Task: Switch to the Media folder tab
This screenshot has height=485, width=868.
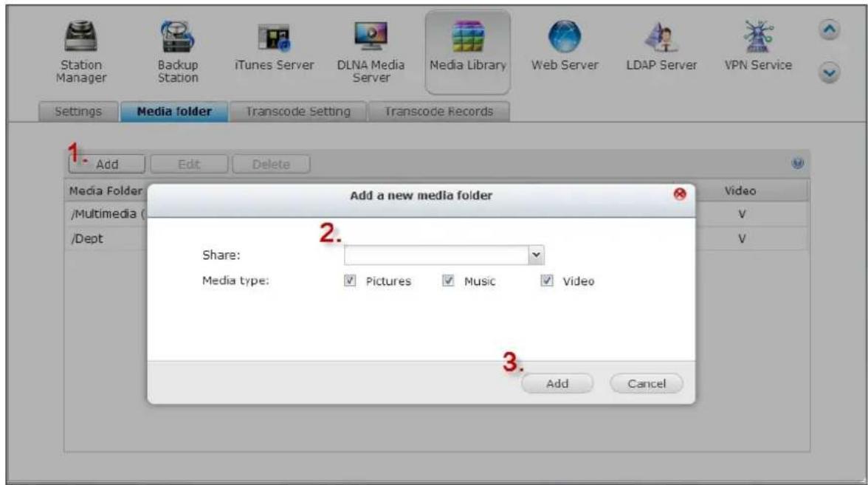Action: click(x=174, y=111)
